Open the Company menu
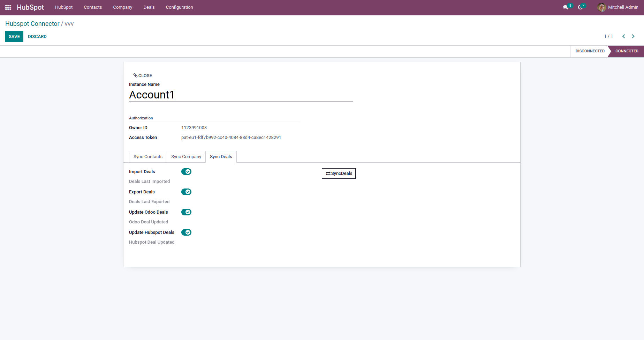 click(x=123, y=7)
